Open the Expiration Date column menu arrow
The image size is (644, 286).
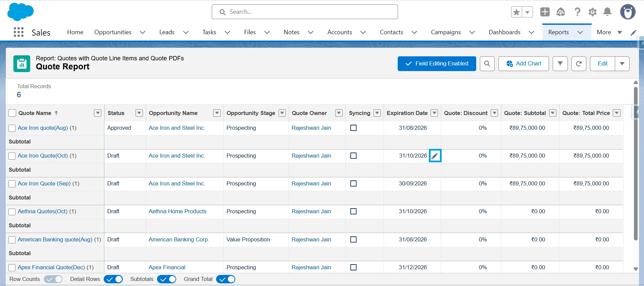coord(435,113)
